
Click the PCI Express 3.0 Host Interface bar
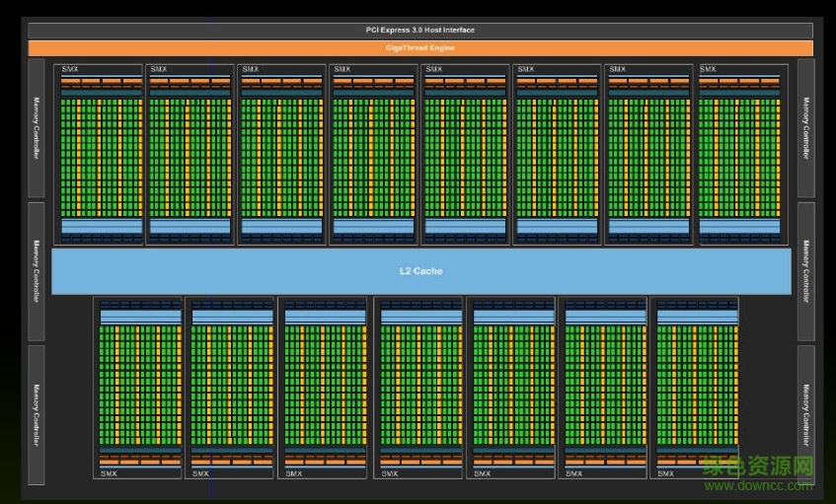click(420, 31)
